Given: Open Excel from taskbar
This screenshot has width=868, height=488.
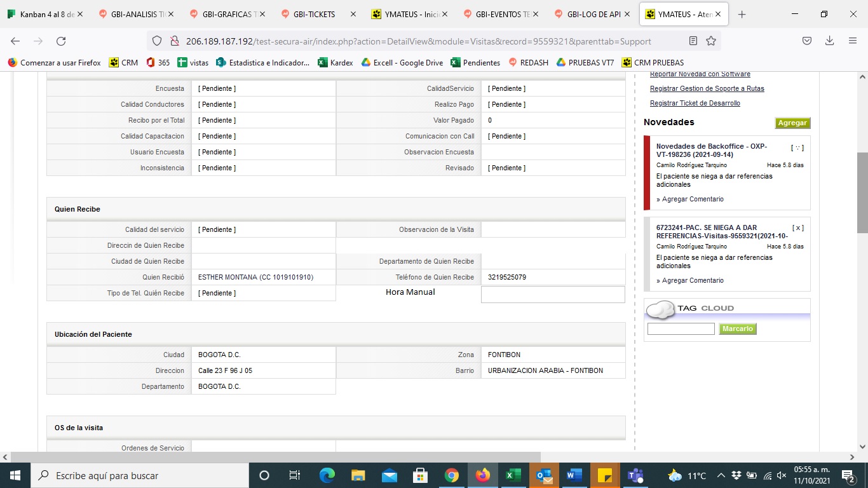Looking at the screenshot, I should point(513,475).
